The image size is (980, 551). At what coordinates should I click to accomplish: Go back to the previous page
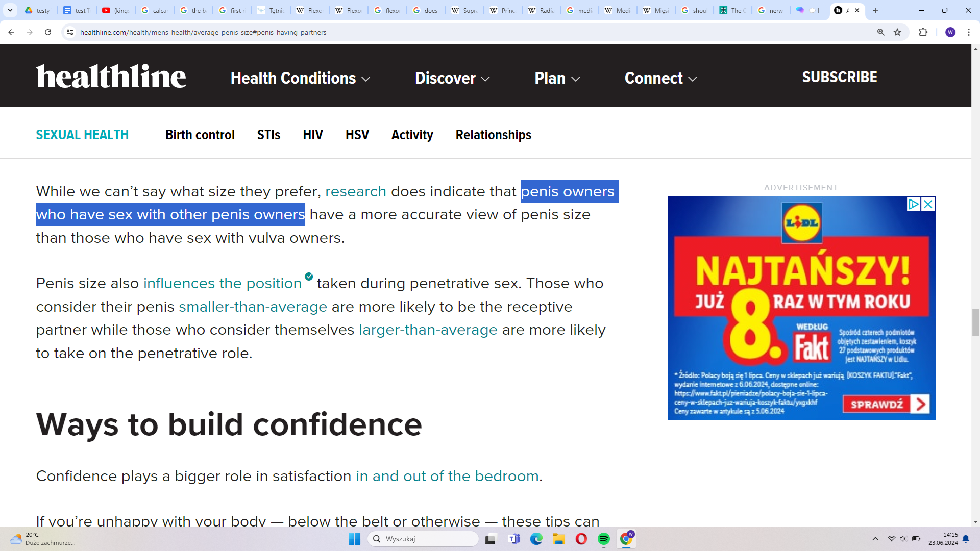coord(11,32)
